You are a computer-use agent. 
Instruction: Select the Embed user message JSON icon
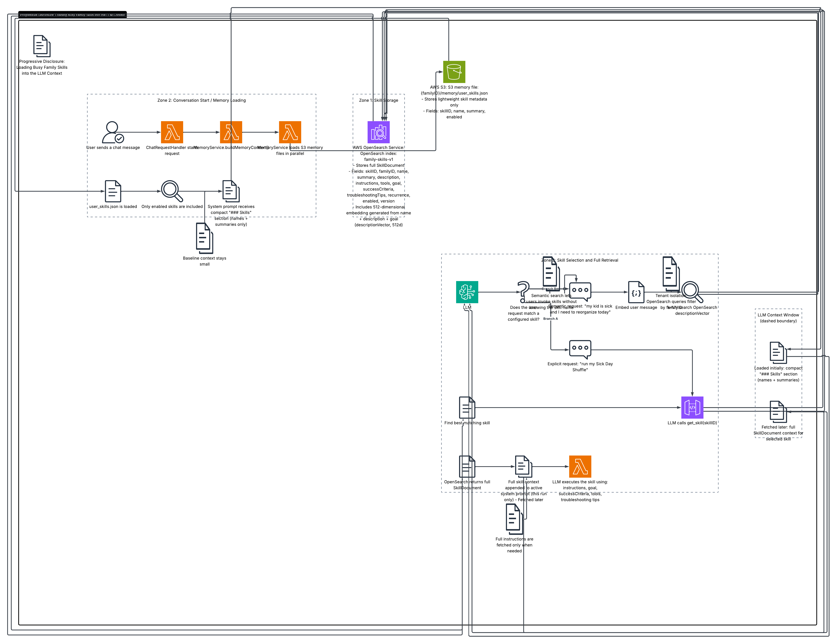pos(636,292)
